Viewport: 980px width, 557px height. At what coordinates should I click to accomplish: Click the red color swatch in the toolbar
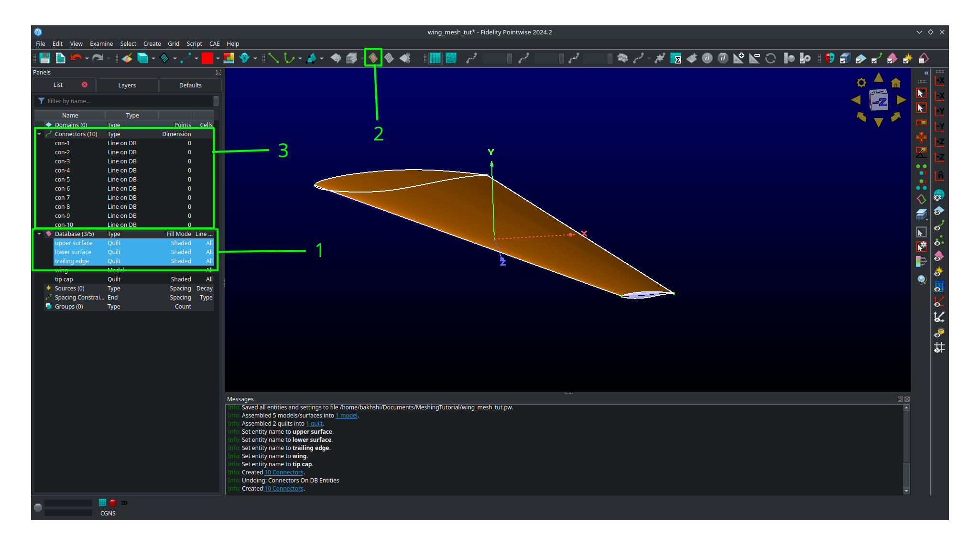pos(207,58)
